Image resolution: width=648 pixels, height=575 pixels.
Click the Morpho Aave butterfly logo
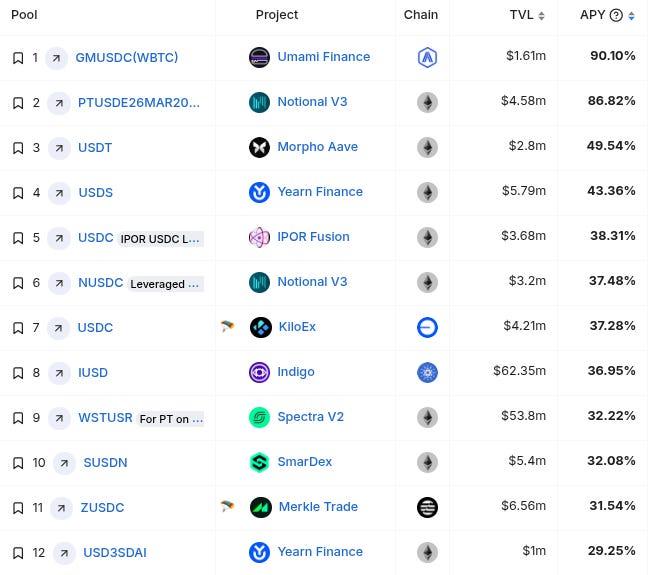(260, 147)
